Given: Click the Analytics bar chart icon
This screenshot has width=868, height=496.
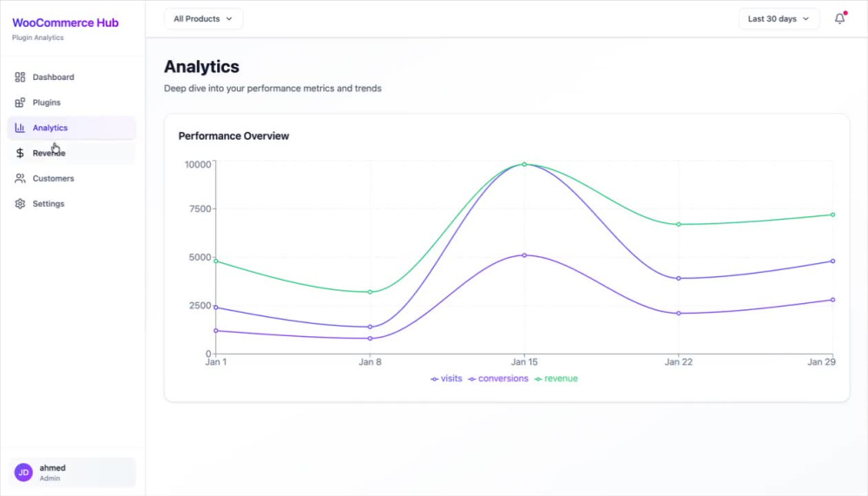Looking at the screenshot, I should 20,128.
